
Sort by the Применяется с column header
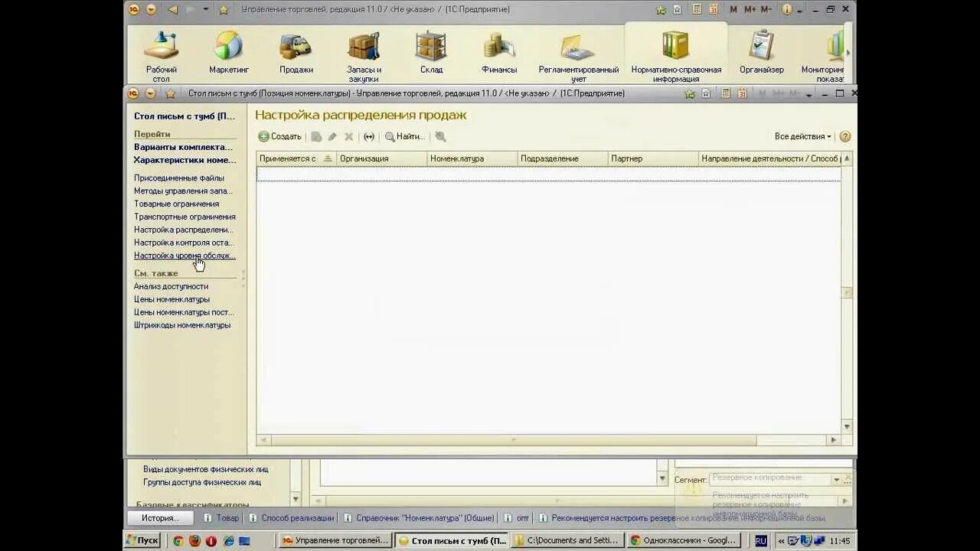click(x=296, y=158)
